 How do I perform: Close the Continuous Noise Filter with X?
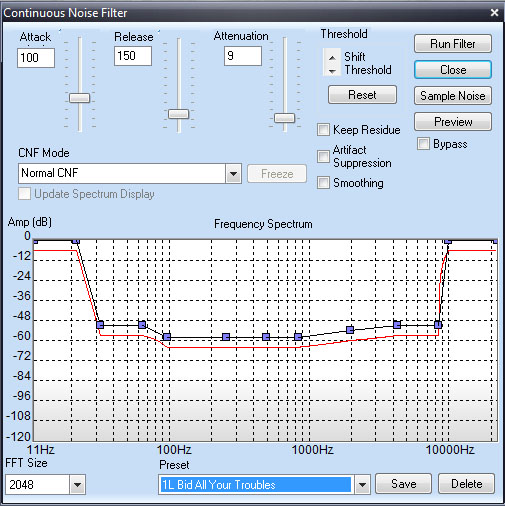pos(494,13)
